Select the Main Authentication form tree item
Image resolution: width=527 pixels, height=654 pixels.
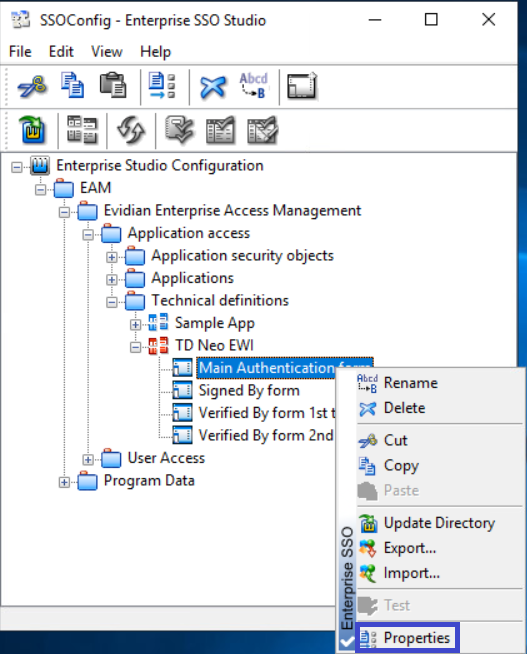click(x=266, y=368)
